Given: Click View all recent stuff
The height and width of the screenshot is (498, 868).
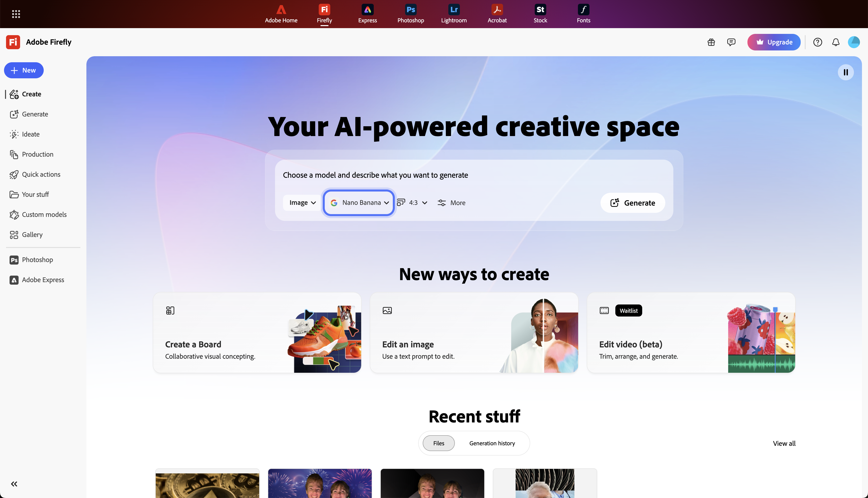Looking at the screenshot, I should [784, 443].
